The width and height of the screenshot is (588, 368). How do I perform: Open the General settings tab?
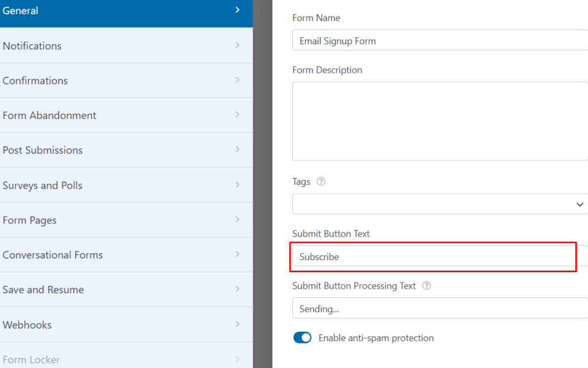click(x=126, y=11)
